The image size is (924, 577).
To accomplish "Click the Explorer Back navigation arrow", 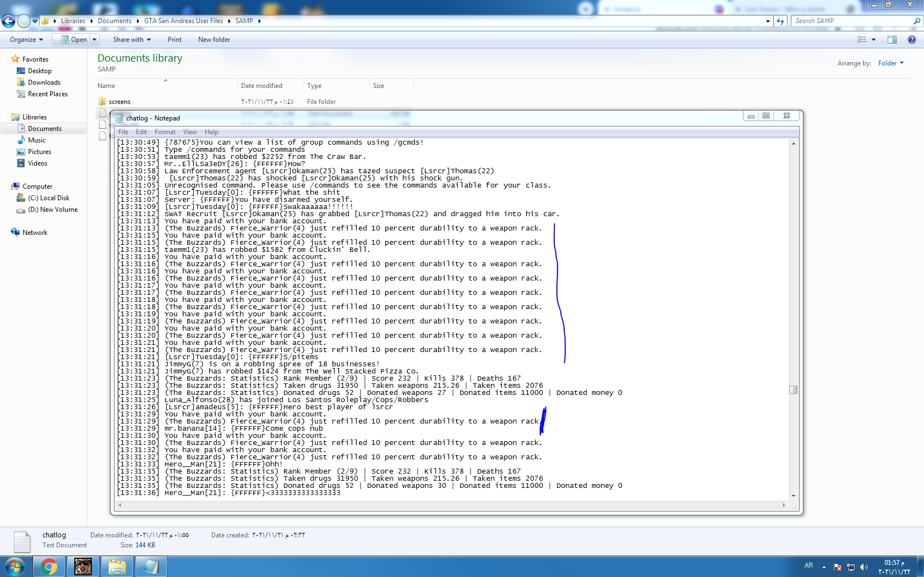I will [x=8, y=21].
